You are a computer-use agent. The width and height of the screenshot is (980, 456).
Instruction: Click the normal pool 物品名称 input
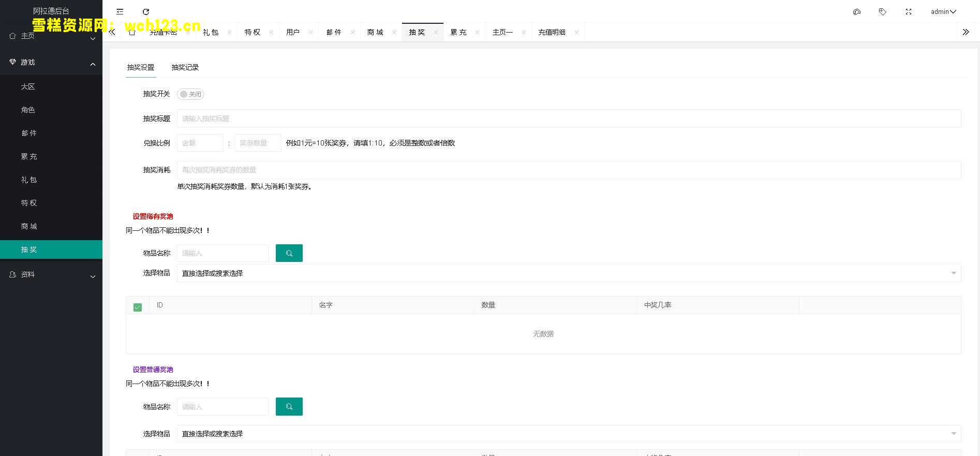(x=223, y=407)
